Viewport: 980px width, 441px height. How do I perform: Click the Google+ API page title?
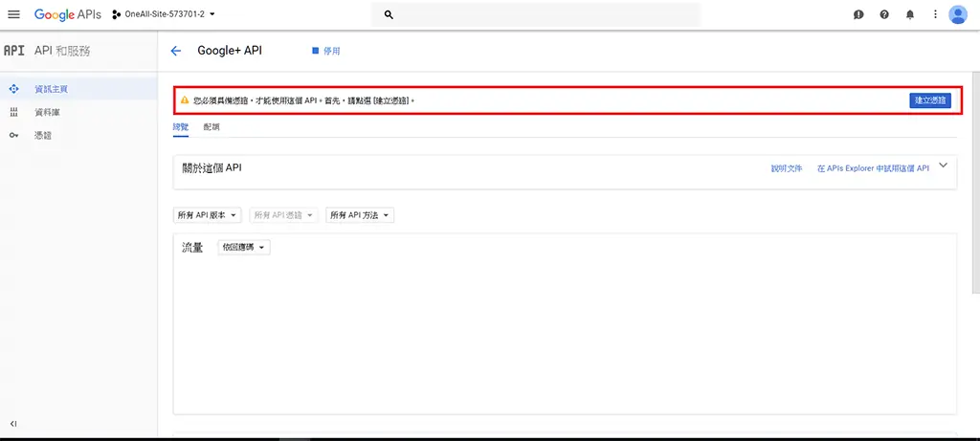coord(230,52)
